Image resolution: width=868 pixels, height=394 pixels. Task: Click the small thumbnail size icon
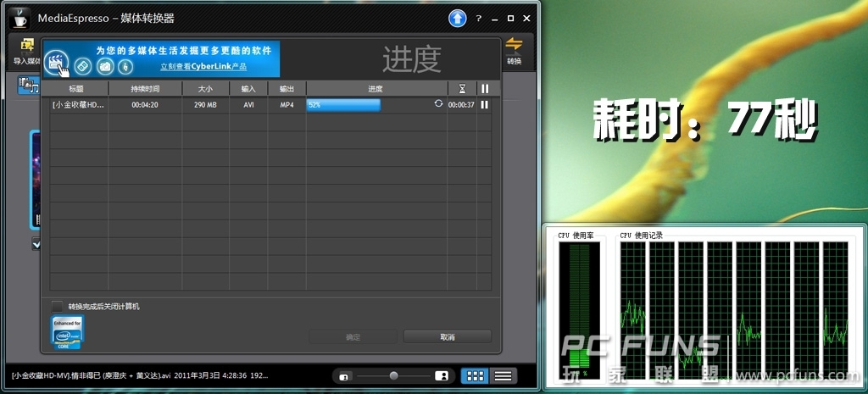pyautogui.click(x=344, y=375)
